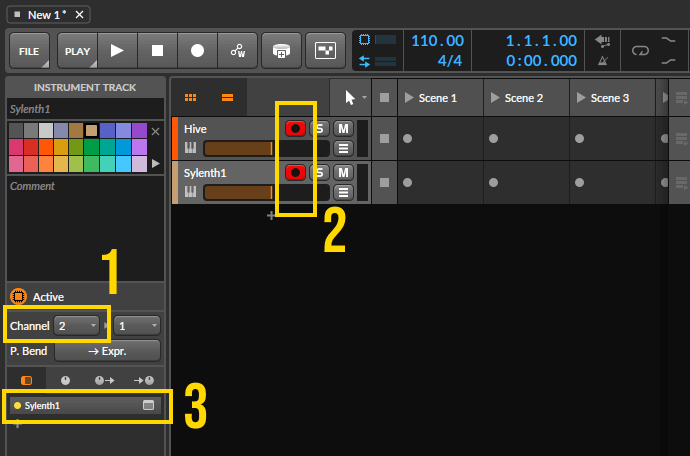Click the tempo 110.00 field
The image size is (690, 456).
pyautogui.click(x=437, y=40)
